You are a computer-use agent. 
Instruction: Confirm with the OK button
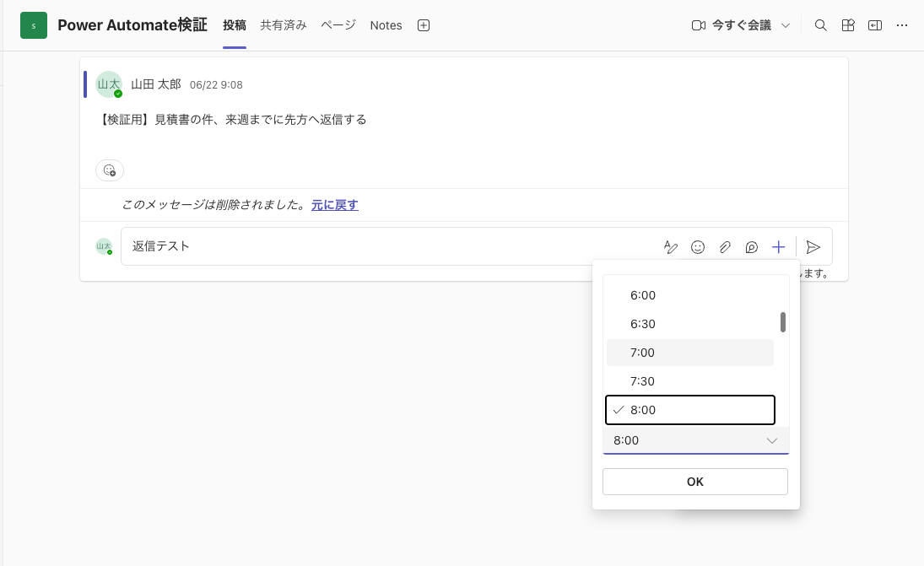pyautogui.click(x=695, y=482)
